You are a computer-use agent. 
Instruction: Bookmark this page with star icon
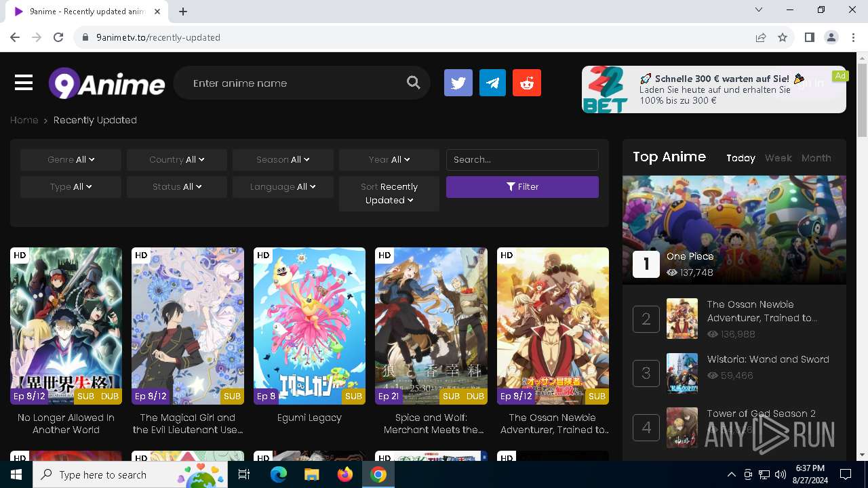pos(783,37)
